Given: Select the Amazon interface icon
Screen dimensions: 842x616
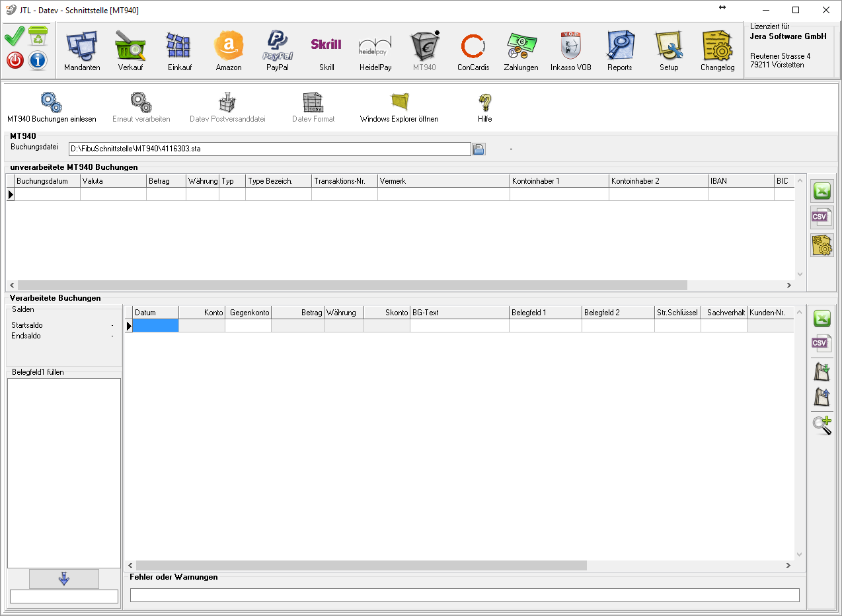Looking at the screenshot, I should click(x=229, y=50).
